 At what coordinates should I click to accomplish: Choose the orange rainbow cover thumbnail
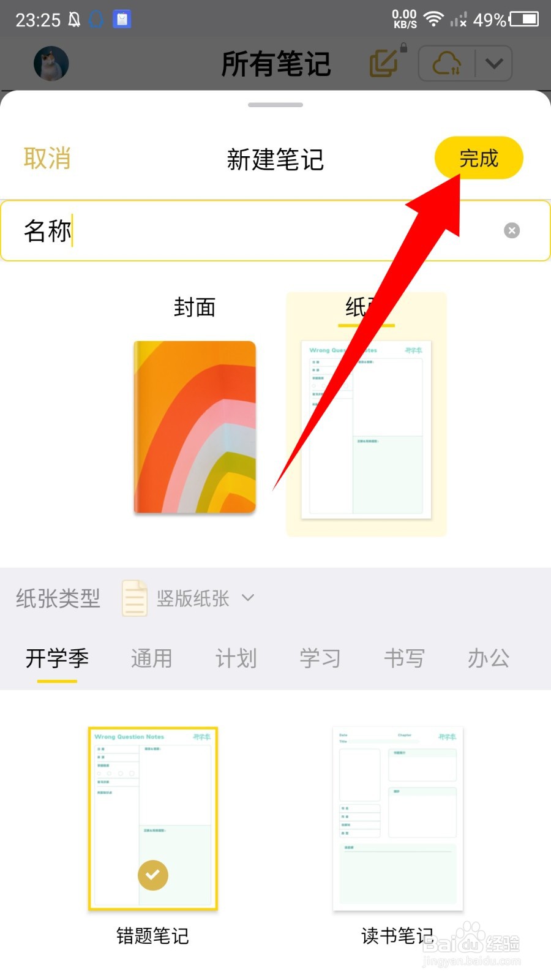click(195, 427)
